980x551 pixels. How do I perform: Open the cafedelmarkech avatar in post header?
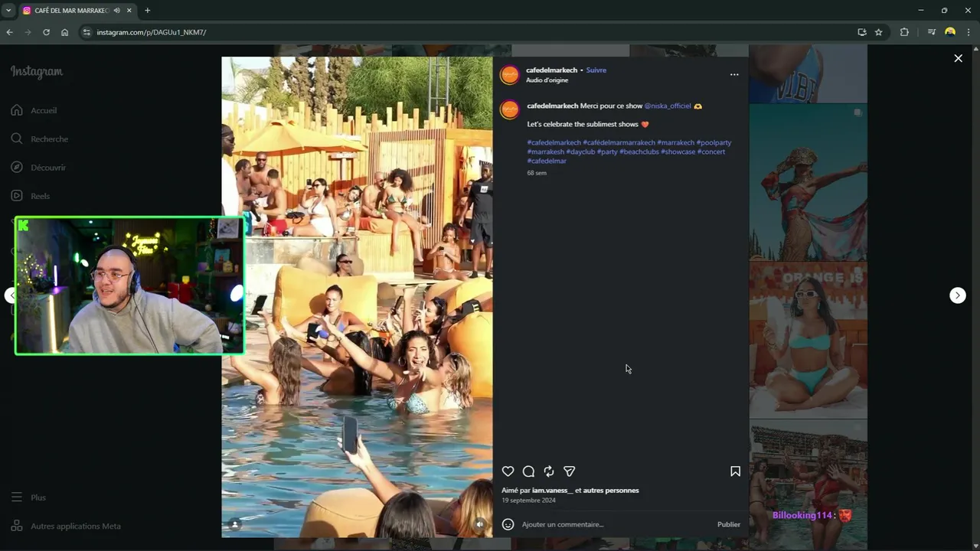[510, 75]
